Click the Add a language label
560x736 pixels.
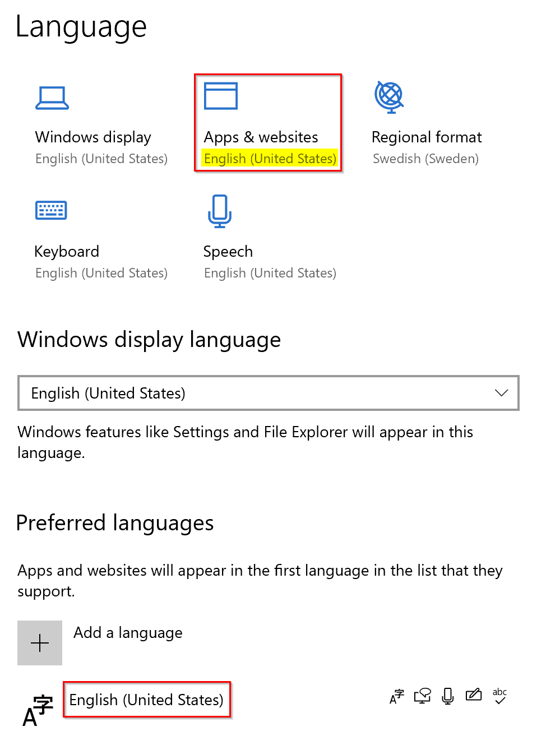[128, 633]
